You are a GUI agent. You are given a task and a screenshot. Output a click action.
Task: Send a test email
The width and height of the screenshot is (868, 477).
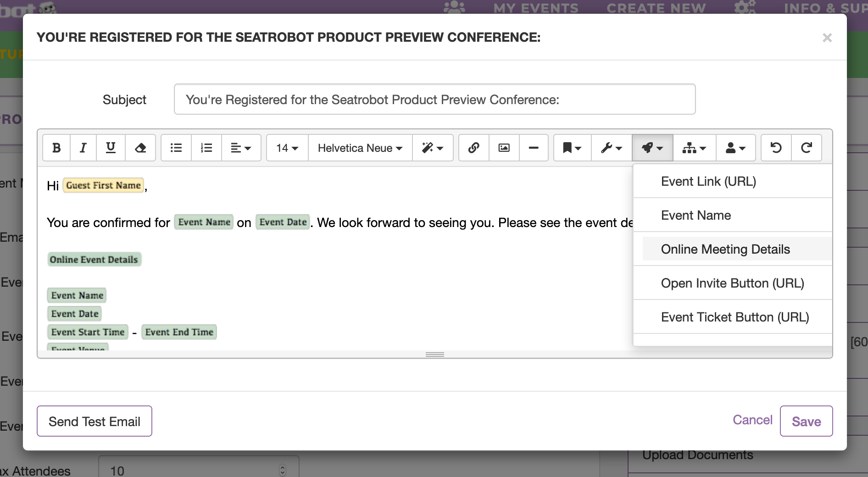[95, 421]
